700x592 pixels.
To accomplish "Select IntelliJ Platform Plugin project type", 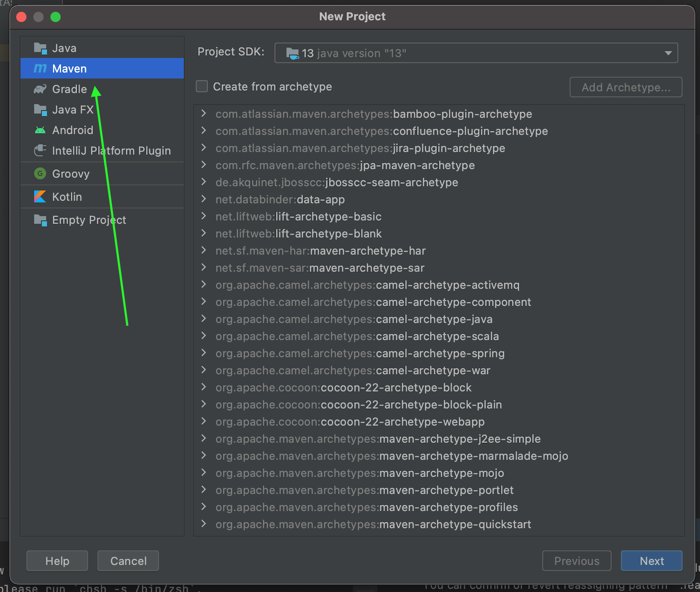I will [x=102, y=151].
